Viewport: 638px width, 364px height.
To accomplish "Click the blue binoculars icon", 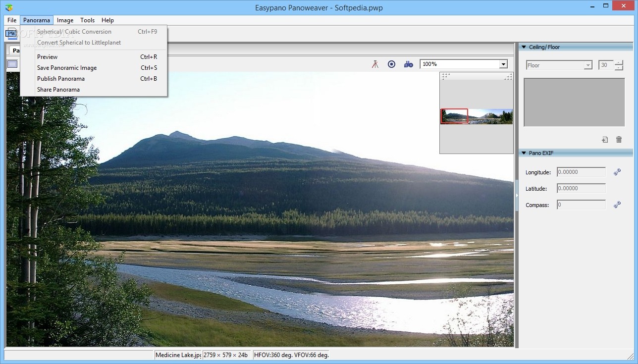I will click(x=408, y=64).
